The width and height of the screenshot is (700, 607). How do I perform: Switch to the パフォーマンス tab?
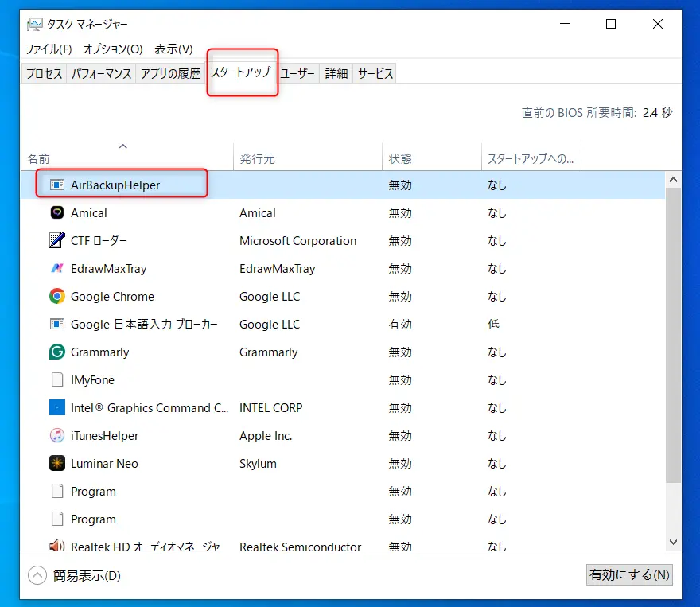(101, 73)
